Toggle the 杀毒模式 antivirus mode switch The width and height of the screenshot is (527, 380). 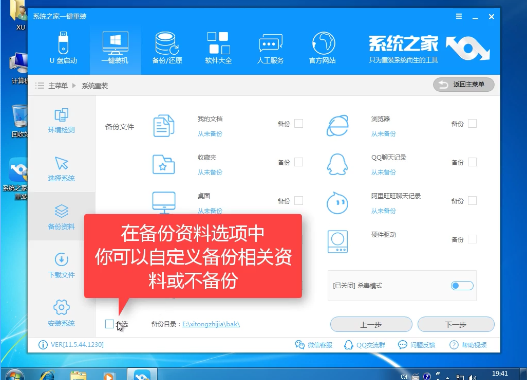point(462,286)
